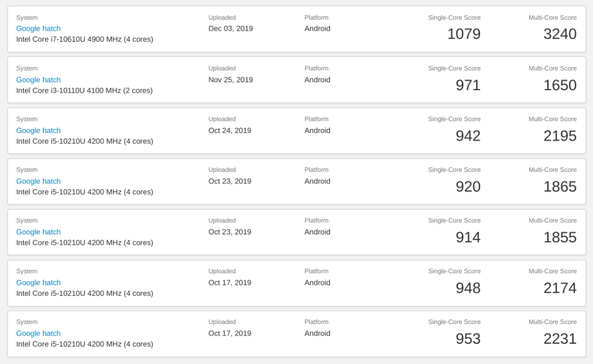Open Google hatch result with 953 single-core score
This screenshot has height=364, width=593.
38,333
